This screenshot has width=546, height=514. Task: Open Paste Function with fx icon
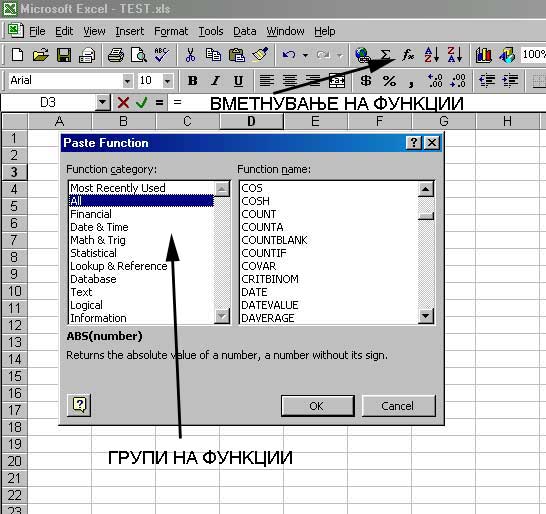coord(408,55)
